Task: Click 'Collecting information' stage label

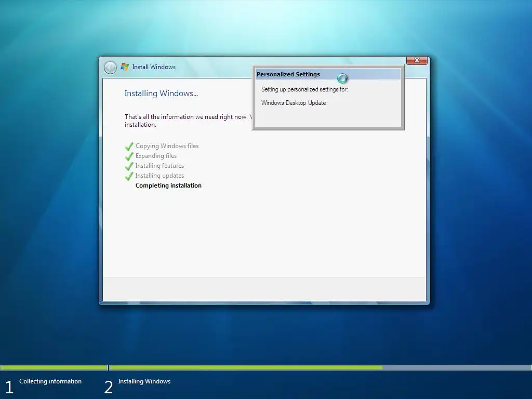Action: point(50,381)
